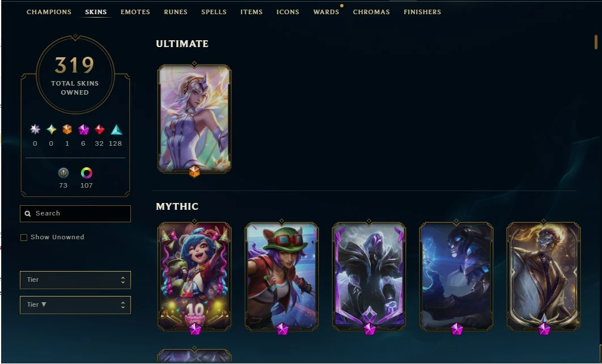Screen dimensions: 602x364
Task: Go to the Chromas tab
Action: [371, 12]
